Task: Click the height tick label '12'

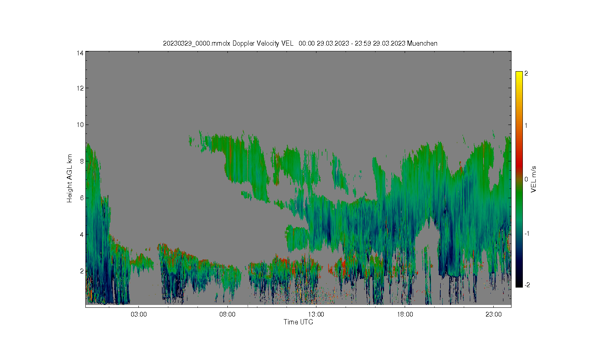Action: point(80,88)
